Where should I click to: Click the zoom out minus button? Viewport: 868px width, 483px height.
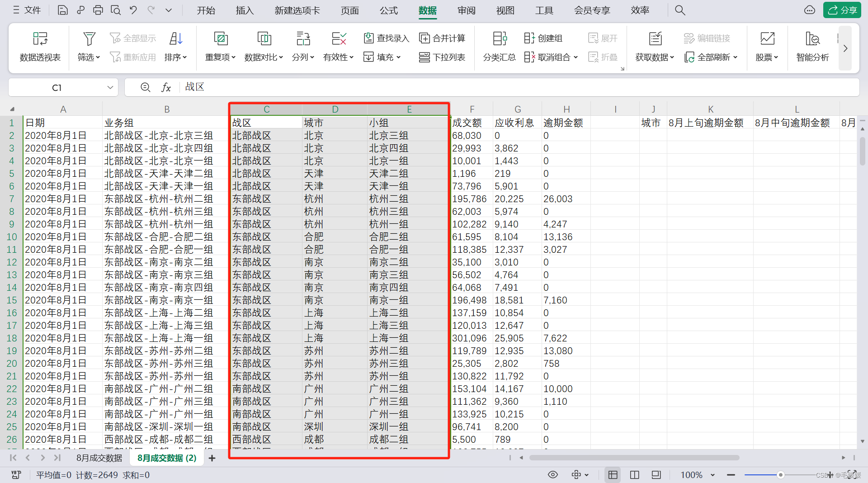(x=731, y=475)
